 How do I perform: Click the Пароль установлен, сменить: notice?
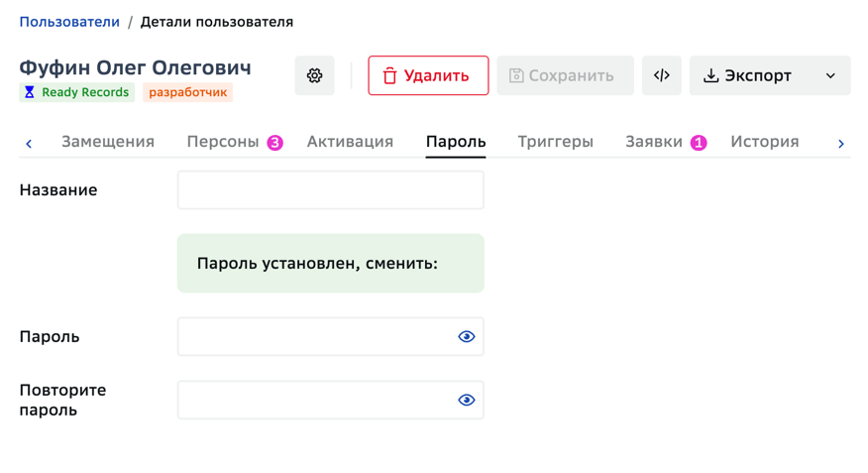click(331, 263)
